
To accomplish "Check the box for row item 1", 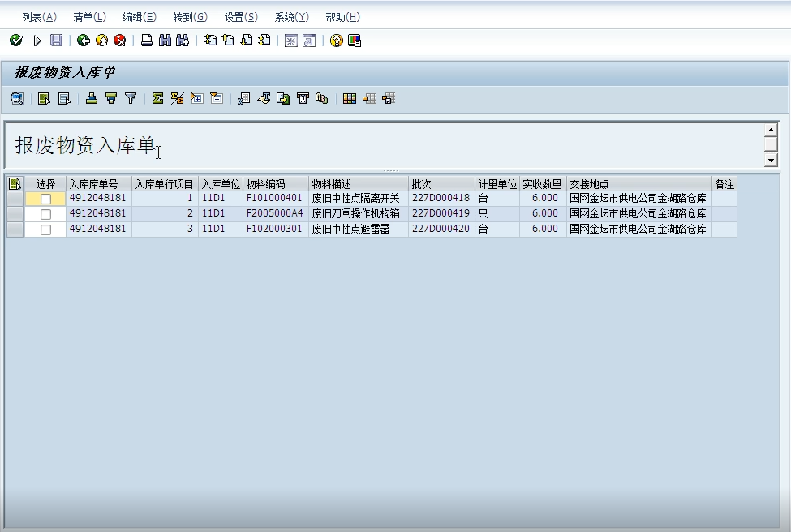I will [x=45, y=199].
